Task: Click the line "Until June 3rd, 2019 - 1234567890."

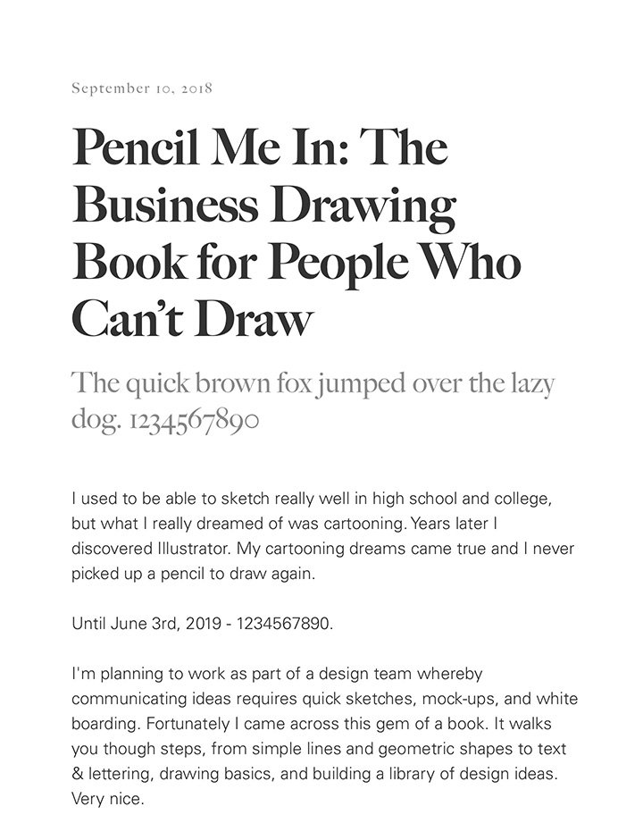Action: click(x=202, y=623)
